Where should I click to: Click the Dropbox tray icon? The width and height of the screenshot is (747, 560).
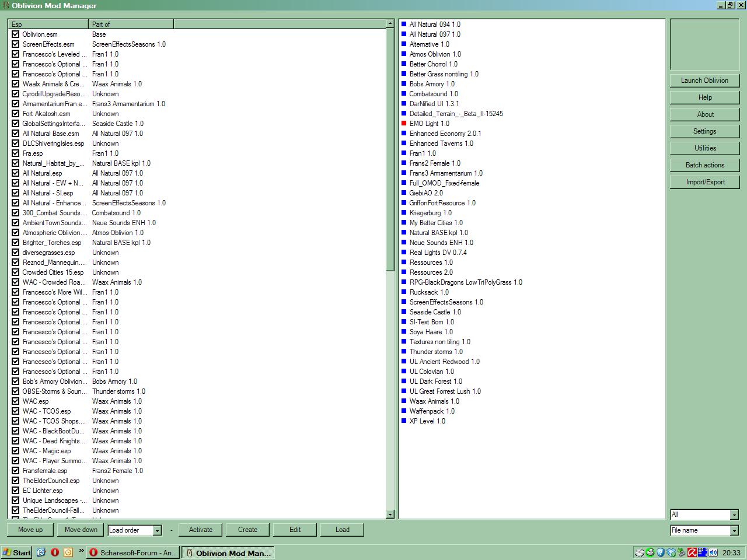[x=671, y=552]
